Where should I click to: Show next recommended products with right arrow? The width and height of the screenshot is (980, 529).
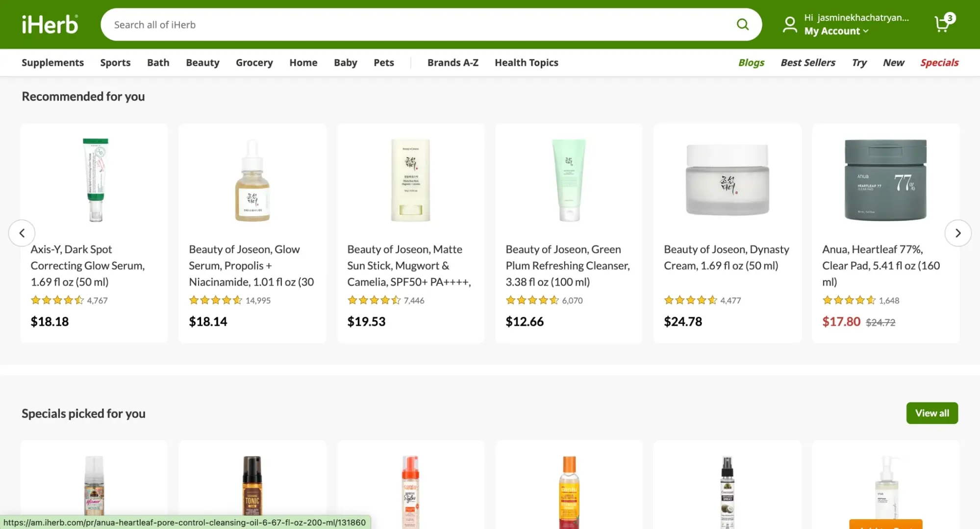click(x=957, y=233)
